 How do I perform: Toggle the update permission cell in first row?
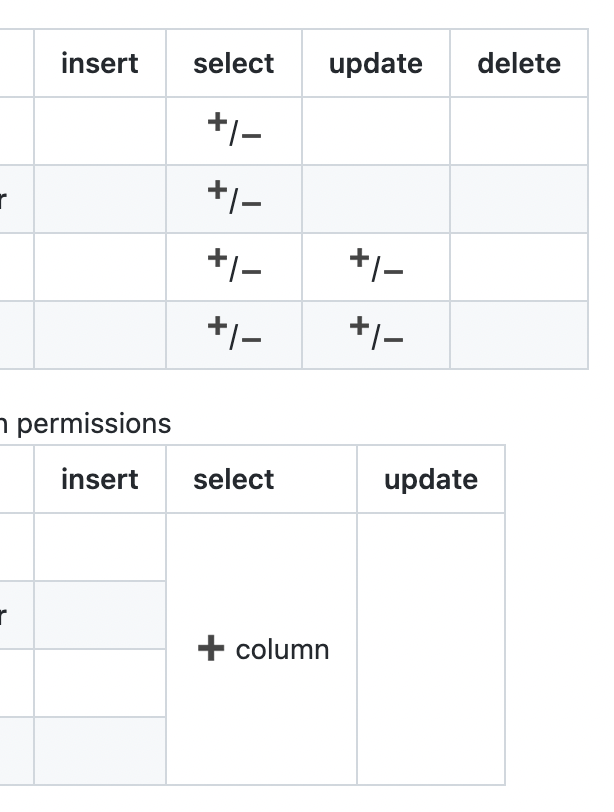point(376,132)
